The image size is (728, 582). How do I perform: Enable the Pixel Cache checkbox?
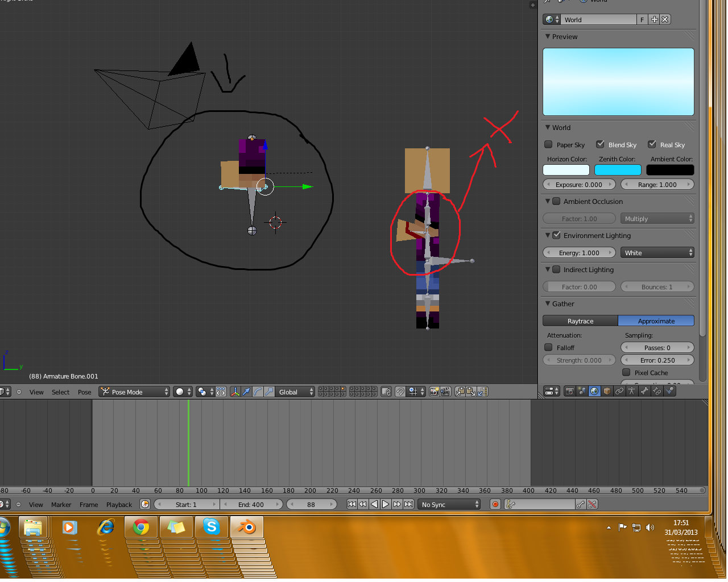click(x=626, y=372)
